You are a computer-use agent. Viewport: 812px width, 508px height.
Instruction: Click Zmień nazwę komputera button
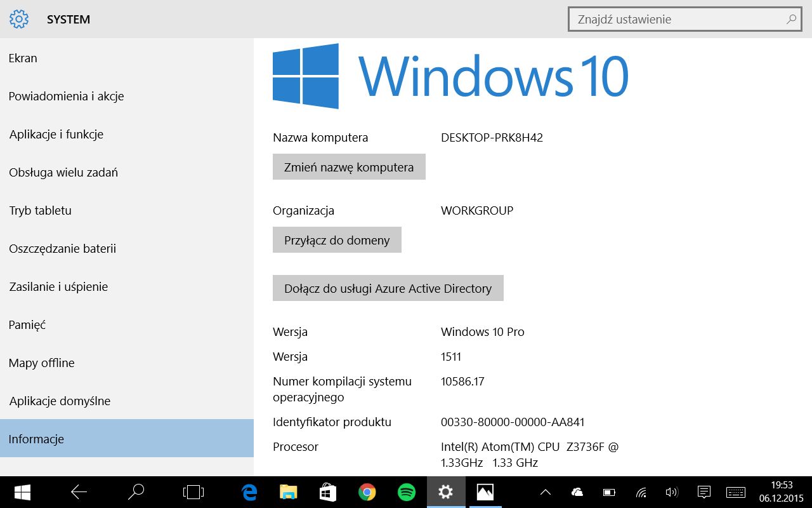pos(349,167)
